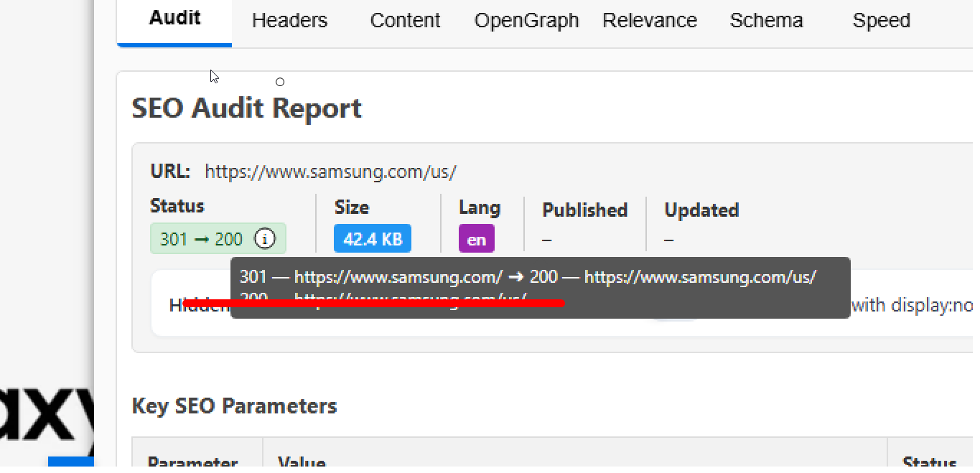Click the Status label
The height and width of the screenshot is (473, 980).
pos(177,206)
